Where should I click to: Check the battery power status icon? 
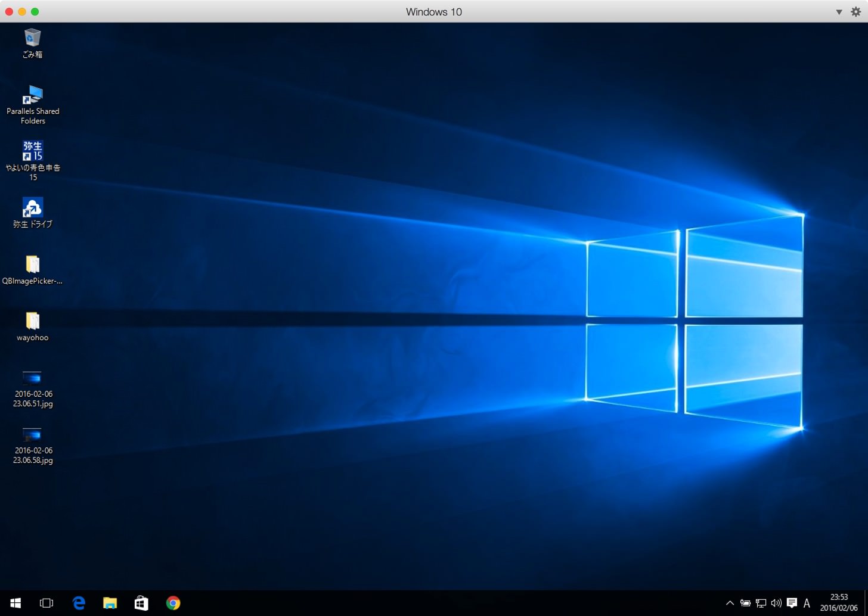(745, 603)
